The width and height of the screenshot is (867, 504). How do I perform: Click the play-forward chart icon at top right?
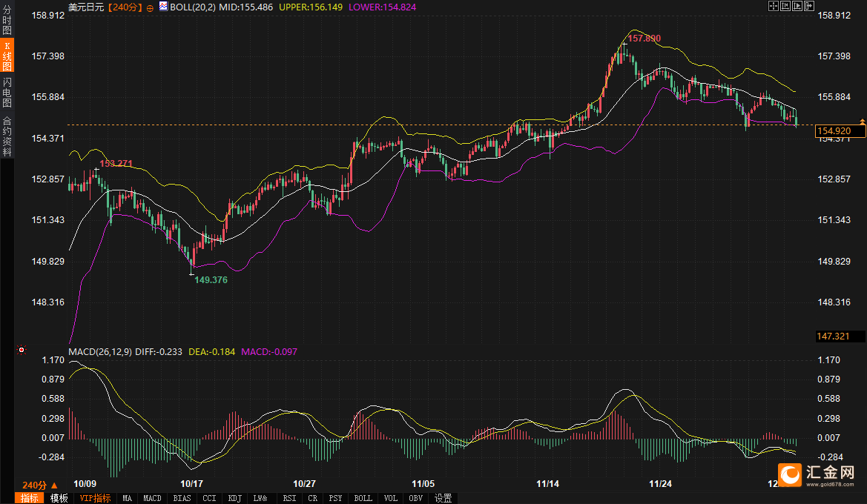point(797,6)
